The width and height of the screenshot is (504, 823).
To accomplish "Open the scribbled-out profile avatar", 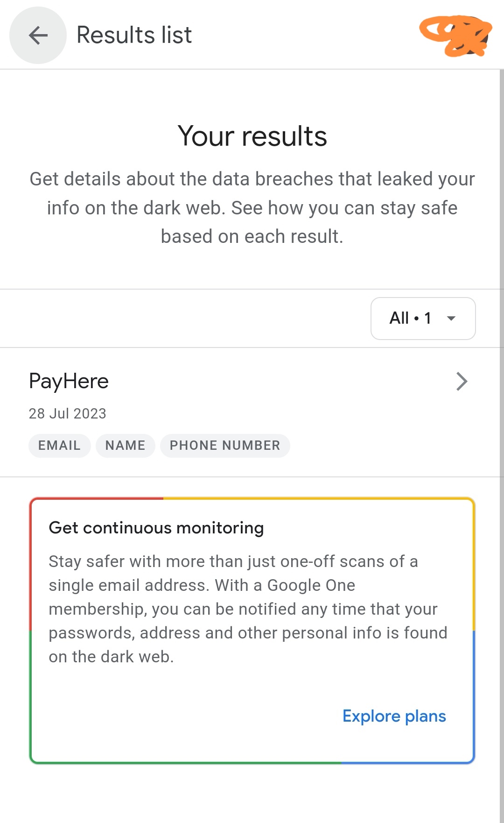I will click(455, 35).
